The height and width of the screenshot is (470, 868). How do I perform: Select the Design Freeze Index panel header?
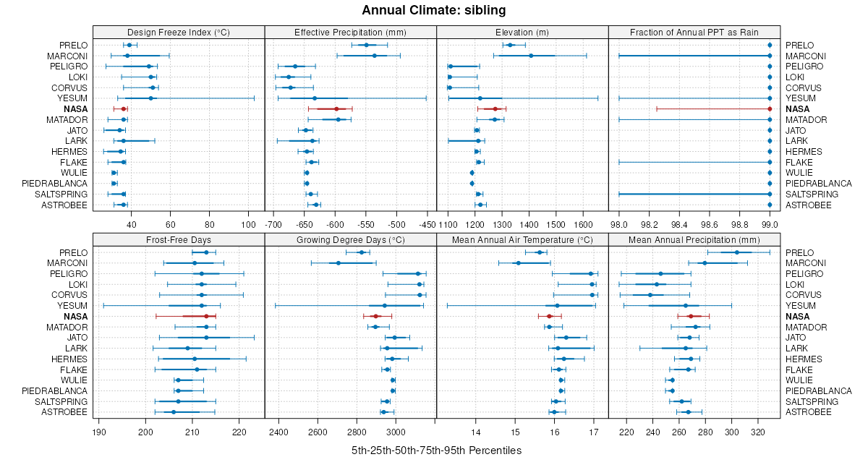179,32
